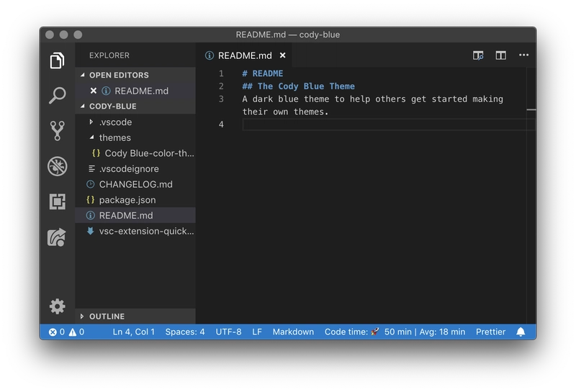Open notifications bell in status bar
The height and width of the screenshot is (392, 576).
click(521, 332)
